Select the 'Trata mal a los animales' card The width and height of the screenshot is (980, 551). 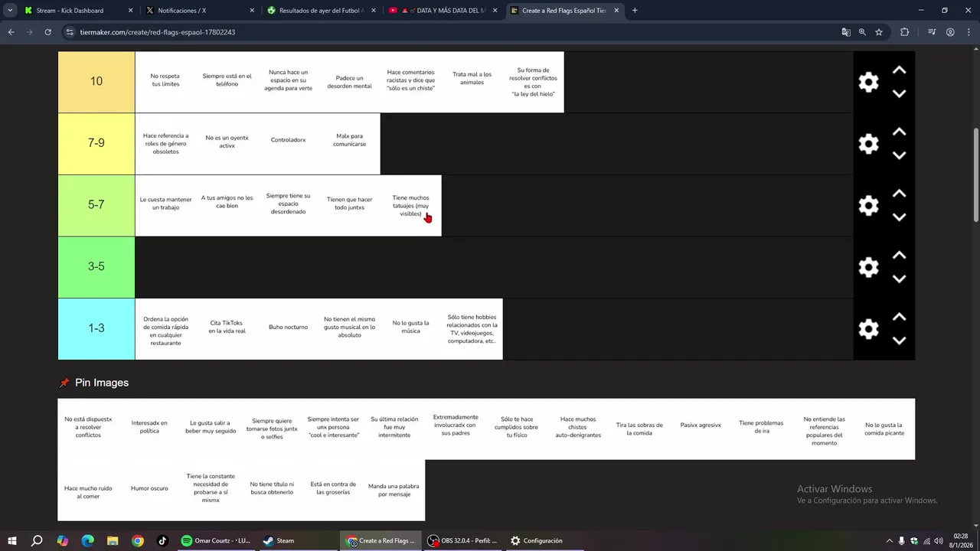pos(472,82)
